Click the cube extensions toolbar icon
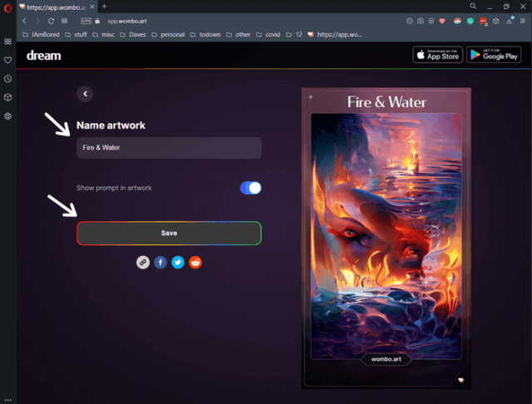The width and height of the screenshot is (532, 404). 496,21
